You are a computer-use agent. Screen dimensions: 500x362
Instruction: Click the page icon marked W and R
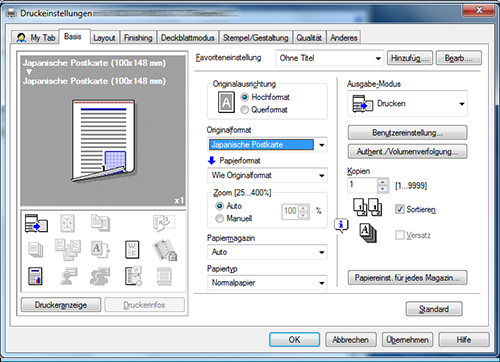(x=132, y=250)
